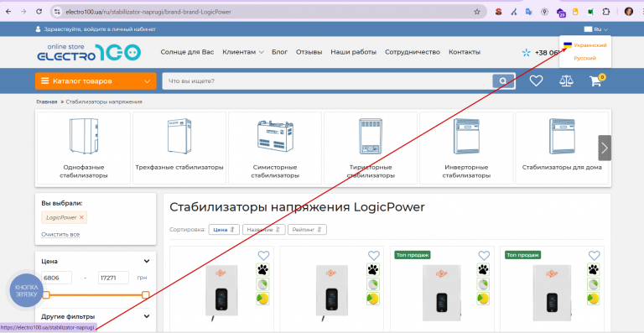Open the wishlist heart icon in header
Viewport: 644px width, 333px height.
[536, 81]
